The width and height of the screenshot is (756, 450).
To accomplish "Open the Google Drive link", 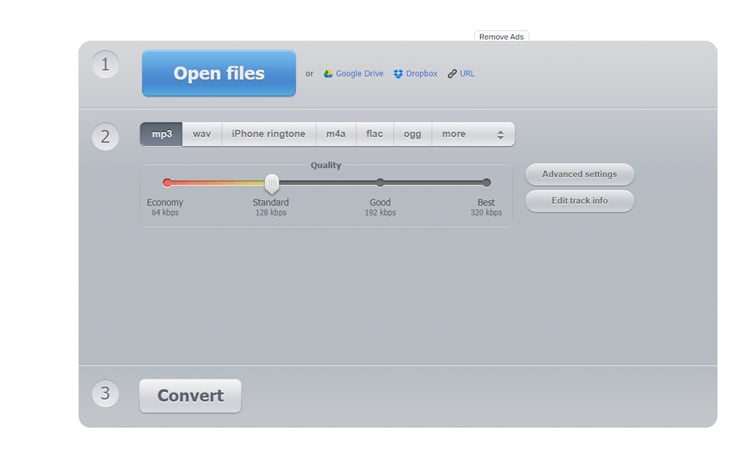I will [x=359, y=74].
